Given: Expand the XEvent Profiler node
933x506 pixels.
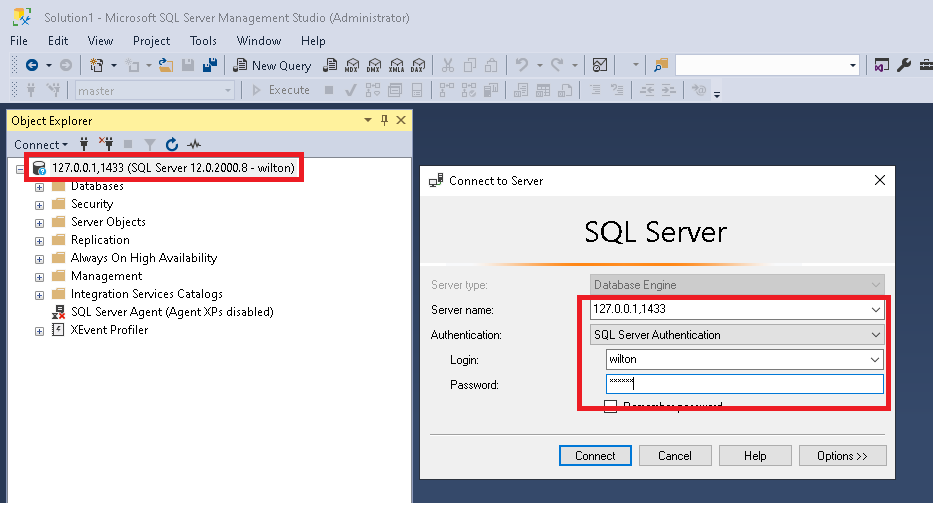Looking at the screenshot, I should pyautogui.click(x=39, y=332).
